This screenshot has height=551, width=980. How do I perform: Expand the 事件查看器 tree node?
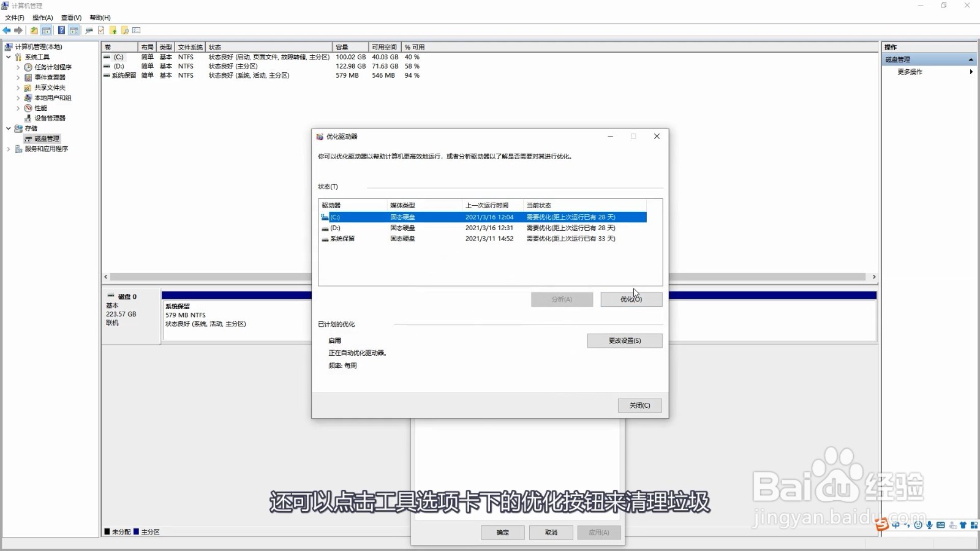[18, 77]
